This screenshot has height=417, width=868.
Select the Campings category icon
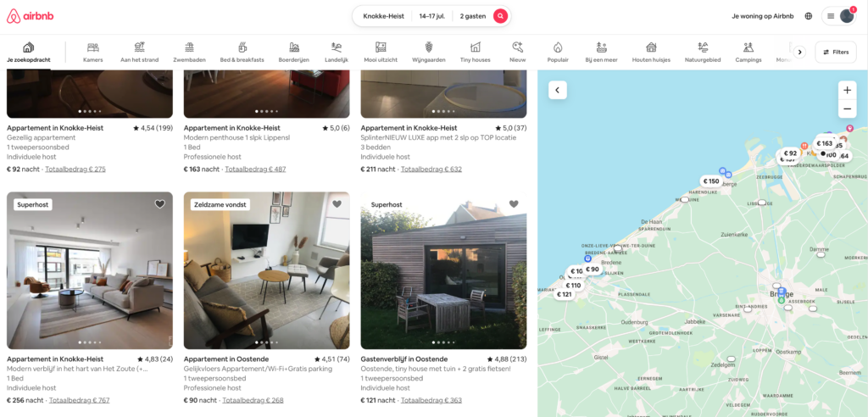coord(748,47)
